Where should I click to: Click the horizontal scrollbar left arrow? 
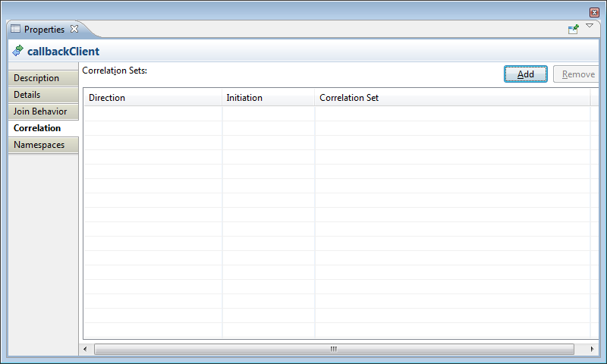[87, 349]
